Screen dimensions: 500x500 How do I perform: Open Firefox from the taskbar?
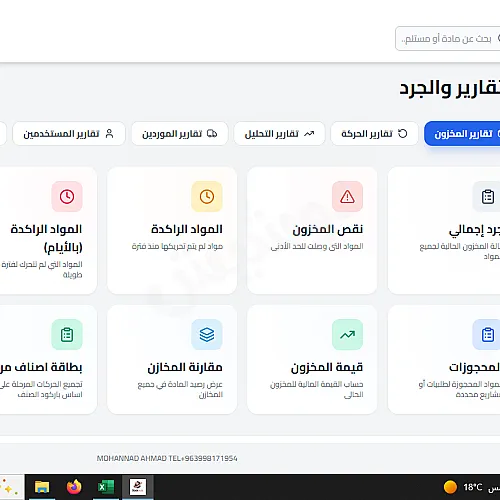(74, 487)
